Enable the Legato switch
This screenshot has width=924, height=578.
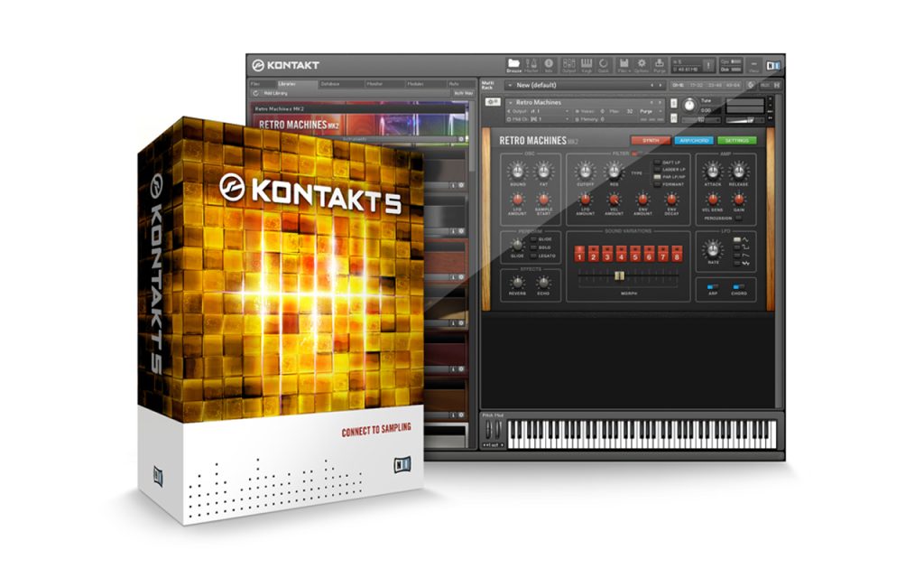533,256
